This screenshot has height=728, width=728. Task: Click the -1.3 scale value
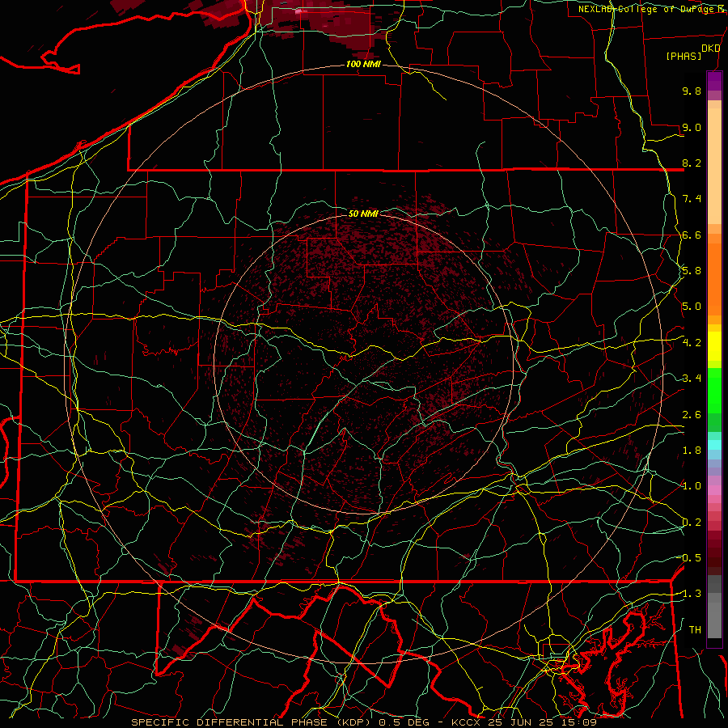(x=690, y=594)
